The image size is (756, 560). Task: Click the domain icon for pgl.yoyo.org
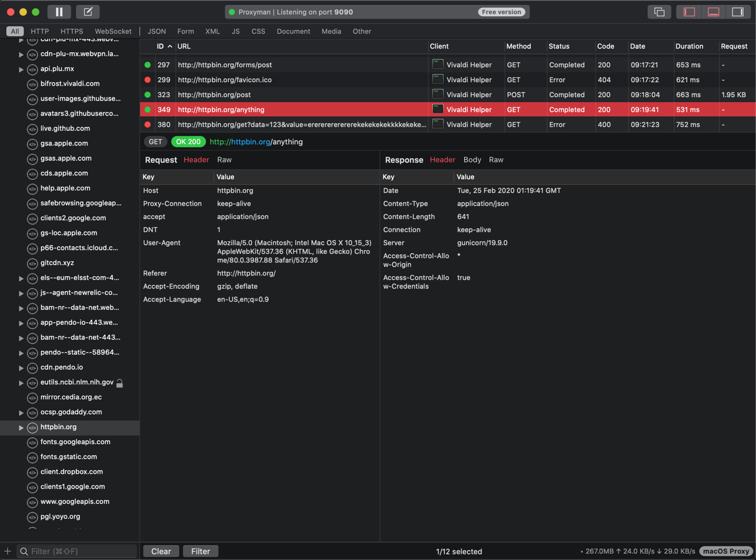(x=32, y=517)
